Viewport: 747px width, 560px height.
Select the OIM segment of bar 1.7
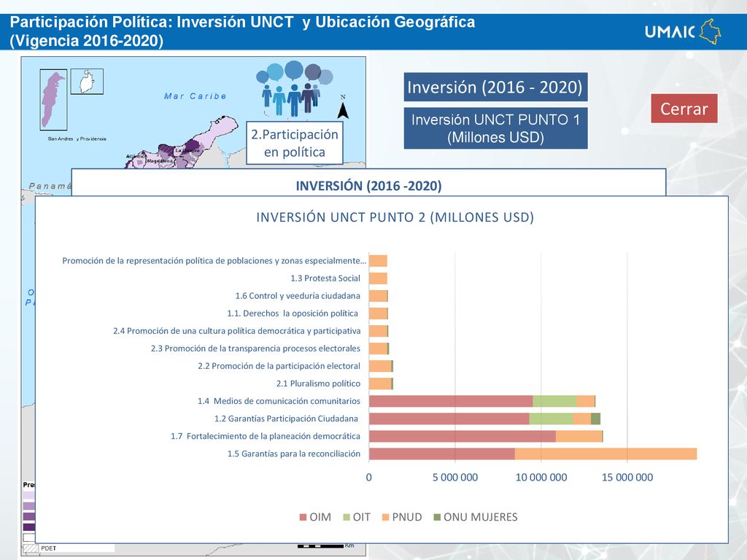pos(462,436)
